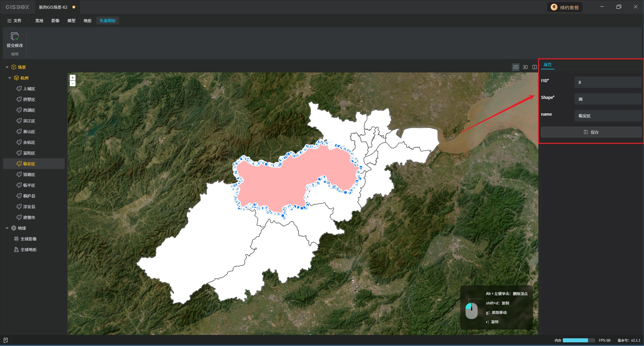Click the map zoom out minus button
Viewport: 644px width, 346px height.
pyautogui.click(x=72, y=83)
